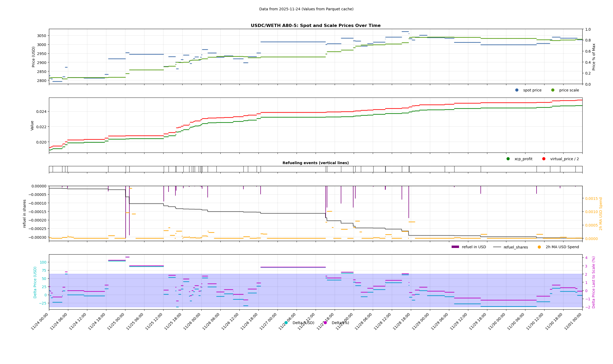The image size is (613, 364).
Task: Click the refuel in USD legend swatch
Action: tap(455, 247)
